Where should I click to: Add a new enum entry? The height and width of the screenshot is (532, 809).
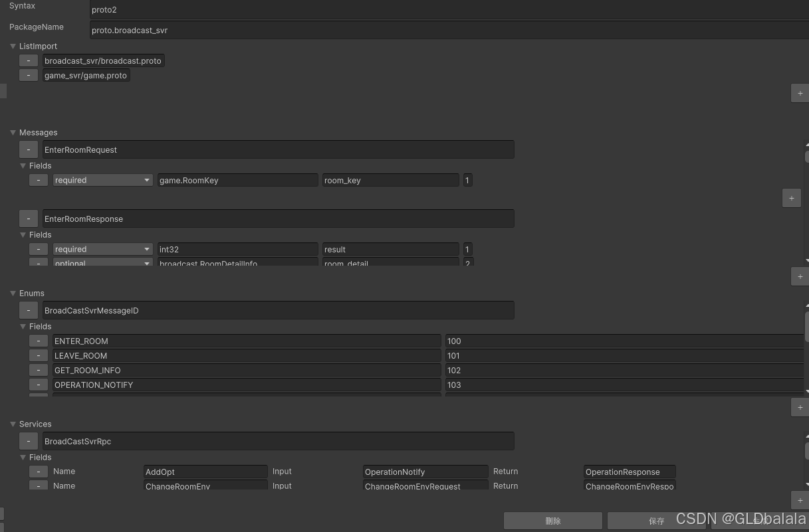click(800, 407)
